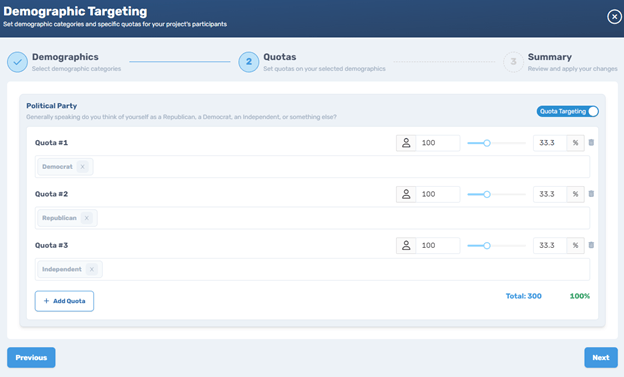Click the 'Demographic Targeting' title
This screenshot has width=624, height=377.
(x=75, y=11)
